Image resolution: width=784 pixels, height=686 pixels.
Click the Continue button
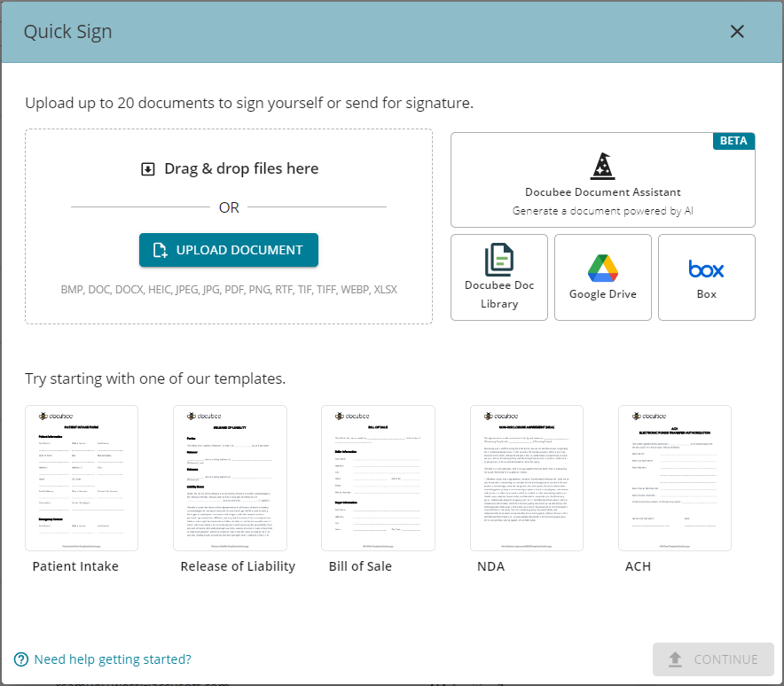point(713,659)
